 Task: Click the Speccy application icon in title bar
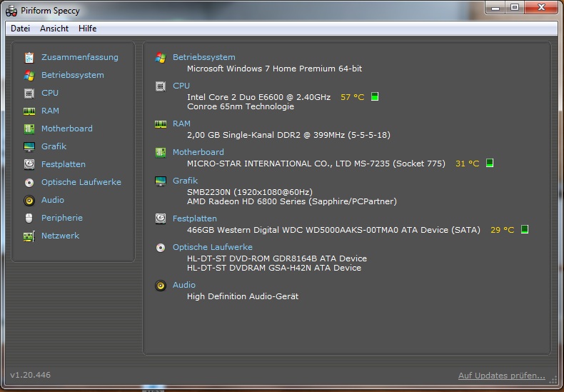[11, 11]
